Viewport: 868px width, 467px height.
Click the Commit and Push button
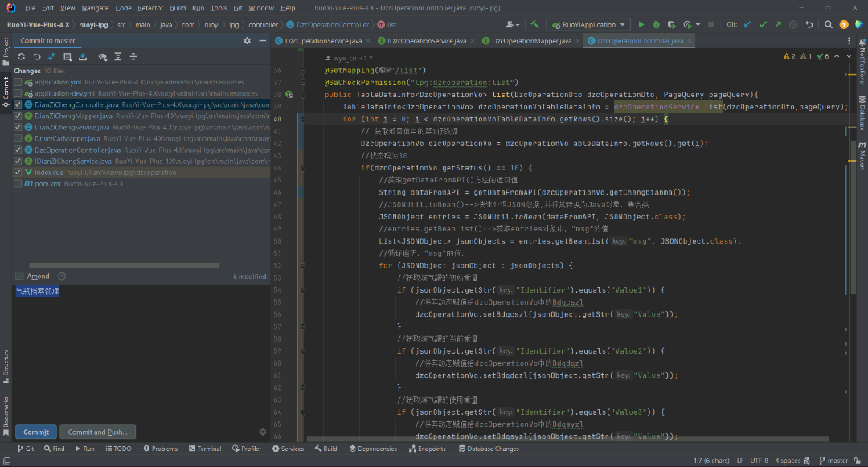[97, 432]
